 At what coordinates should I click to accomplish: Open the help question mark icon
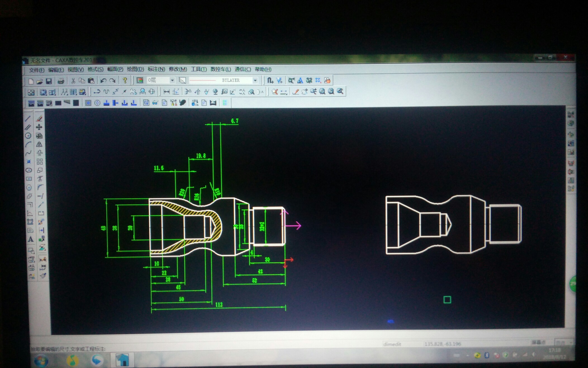[125, 81]
